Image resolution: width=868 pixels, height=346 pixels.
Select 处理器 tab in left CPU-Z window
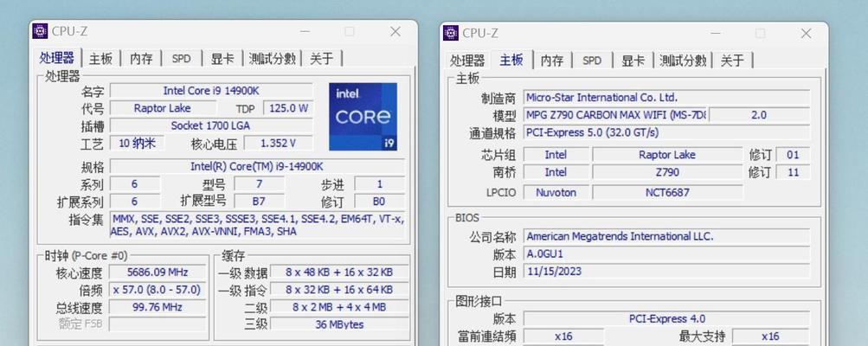pyautogui.click(x=57, y=58)
